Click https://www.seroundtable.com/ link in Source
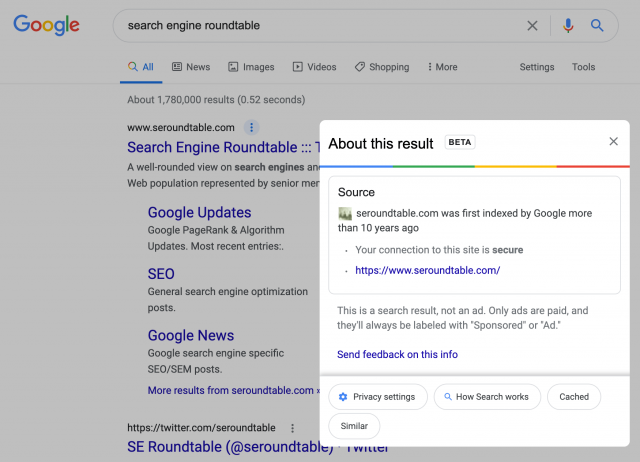Viewport: 640px width, 462px height. point(427,270)
